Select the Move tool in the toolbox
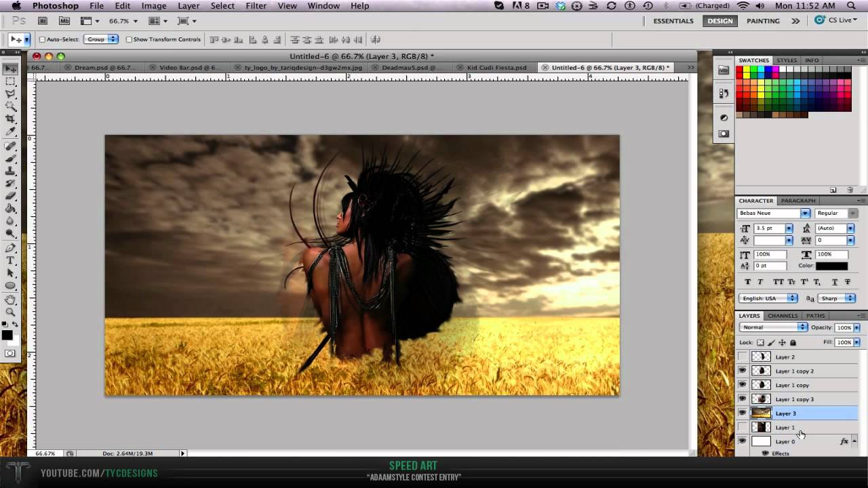This screenshot has height=488, width=868. [11, 69]
